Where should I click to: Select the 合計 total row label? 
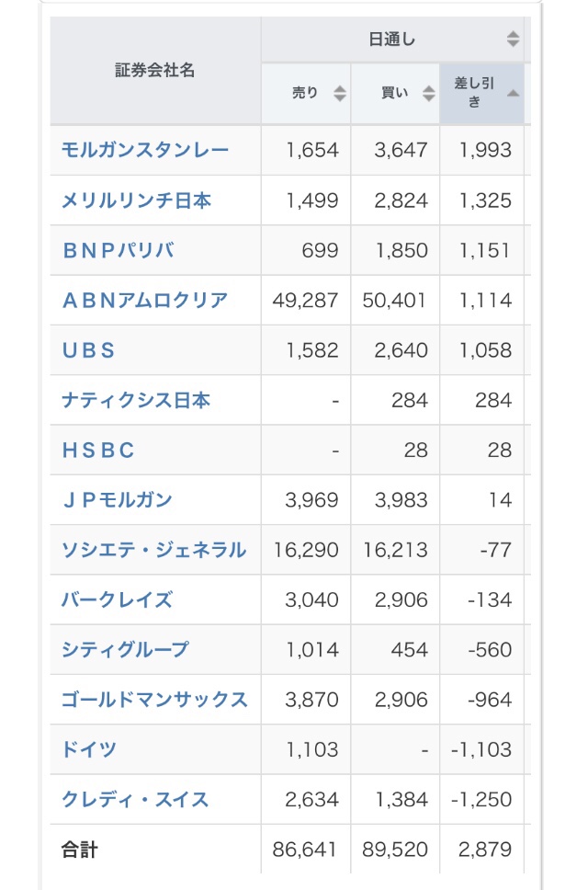tap(79, 850)
